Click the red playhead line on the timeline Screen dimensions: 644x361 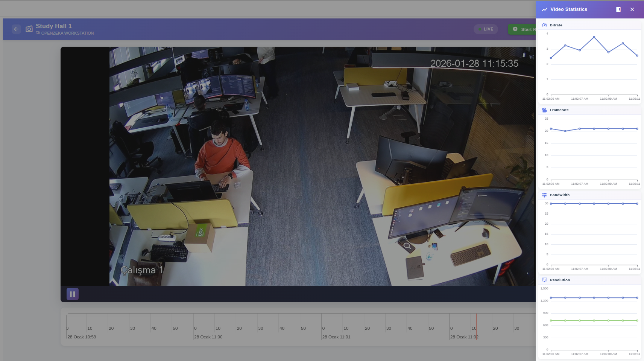[476, 324]
